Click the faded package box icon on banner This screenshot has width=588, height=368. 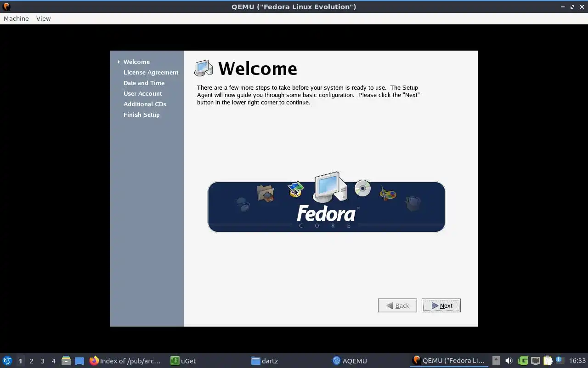(413, 203)
